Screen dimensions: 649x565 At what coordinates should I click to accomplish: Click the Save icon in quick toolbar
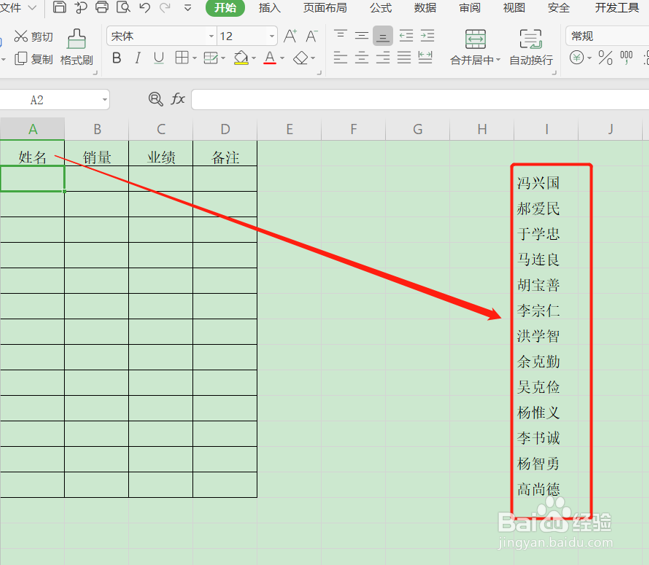[60, 7]
